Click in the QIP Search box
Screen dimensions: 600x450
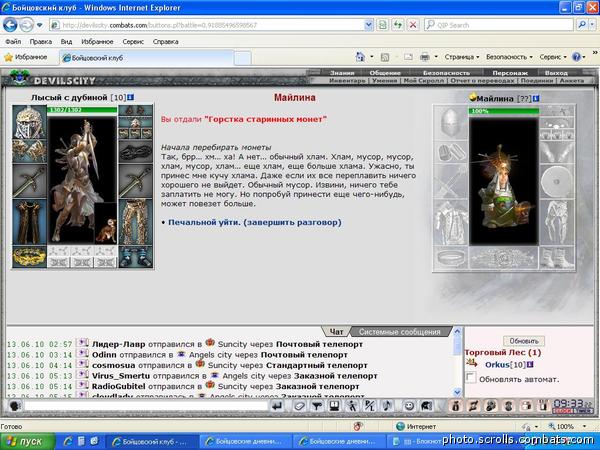(x=499, y=25)
